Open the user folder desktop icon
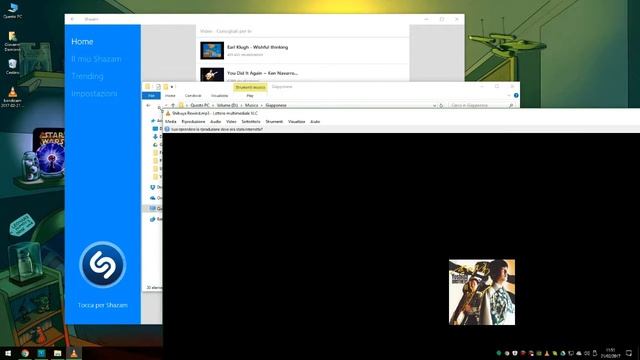The height and width of the screenshot is (360, 640). coord(12,41)
